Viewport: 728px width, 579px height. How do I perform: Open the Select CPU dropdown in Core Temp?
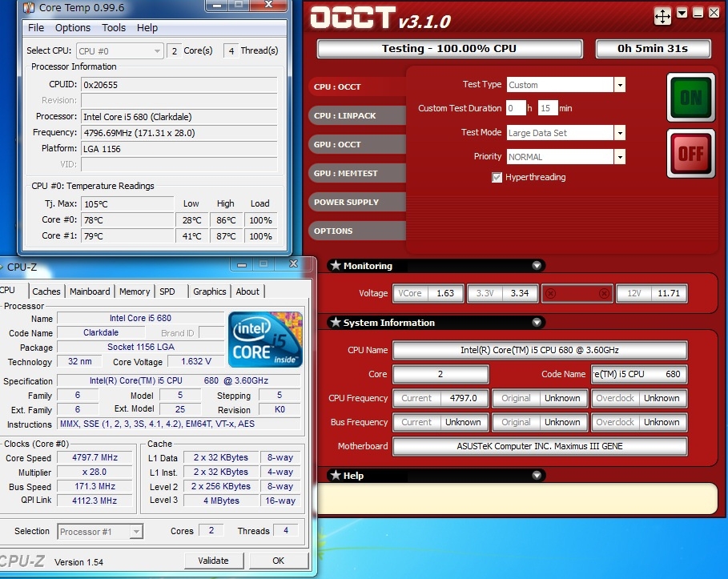120,51
